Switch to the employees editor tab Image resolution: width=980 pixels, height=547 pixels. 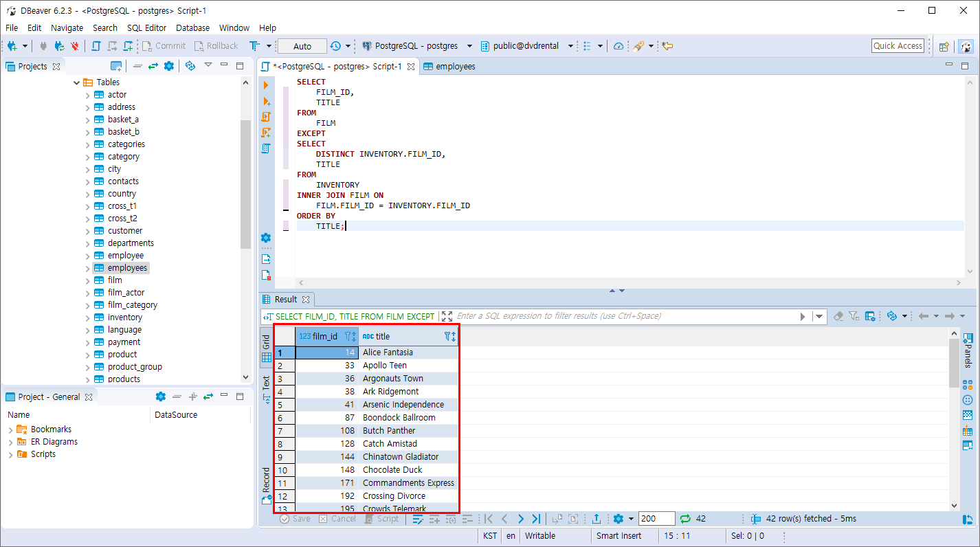(x=449, y=67)
